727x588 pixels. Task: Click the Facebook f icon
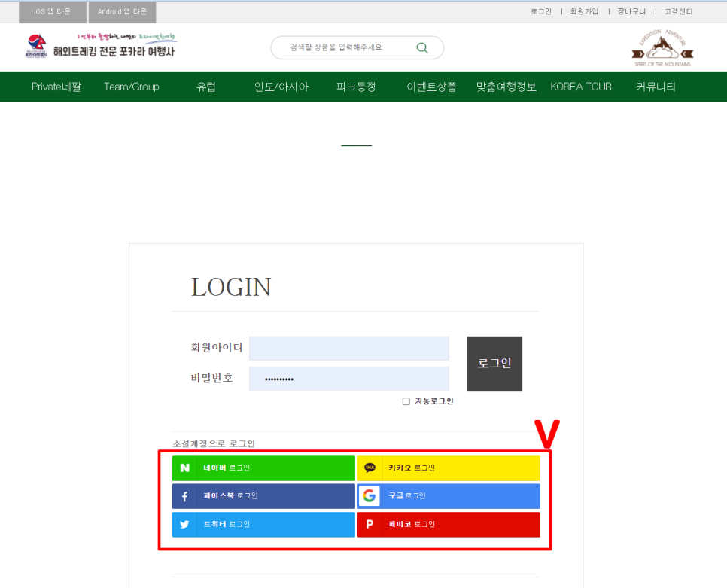[184, 496]
